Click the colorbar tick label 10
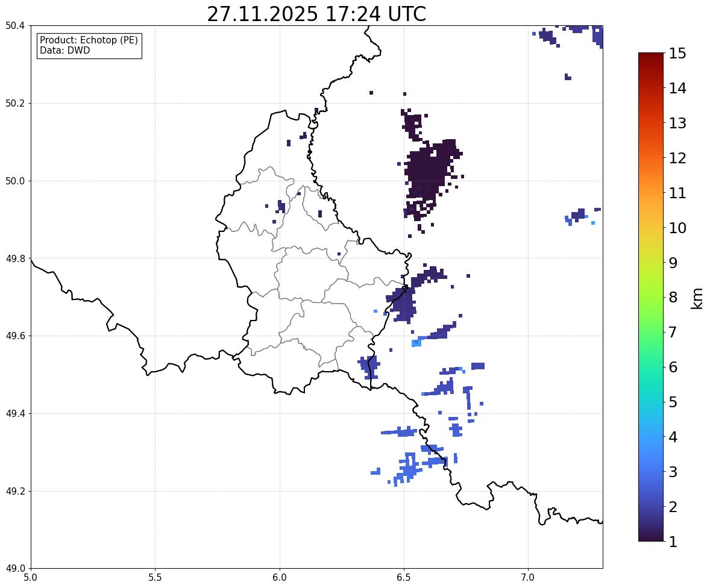Viewport: 710px width, 588px height. [x=677, y=228]
